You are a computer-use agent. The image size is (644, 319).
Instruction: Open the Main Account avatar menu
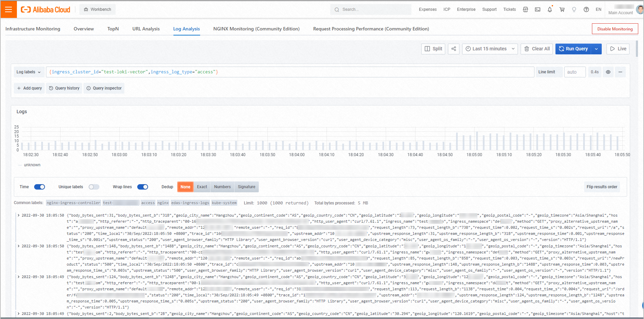(640, 9)
